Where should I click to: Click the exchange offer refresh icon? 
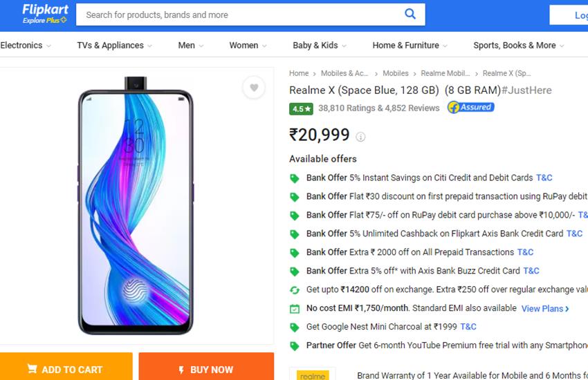point(295,289)
